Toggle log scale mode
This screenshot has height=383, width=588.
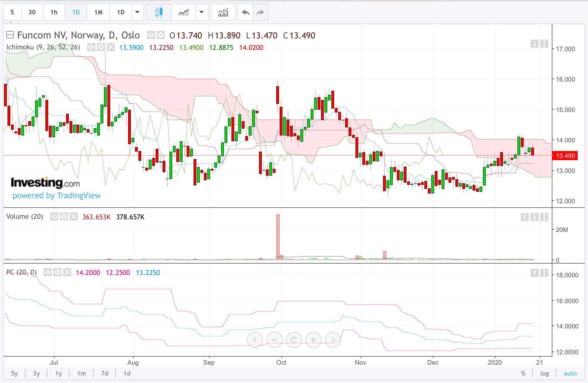coord(545,373)
